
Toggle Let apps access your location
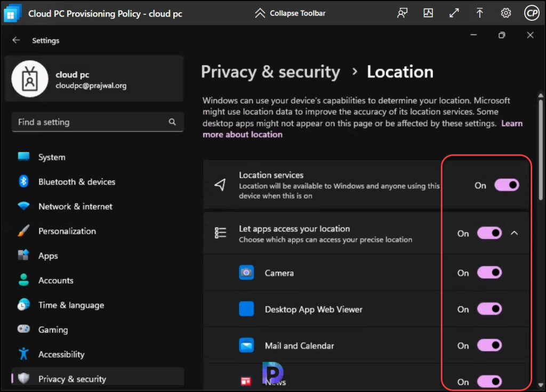click(489, 233)
